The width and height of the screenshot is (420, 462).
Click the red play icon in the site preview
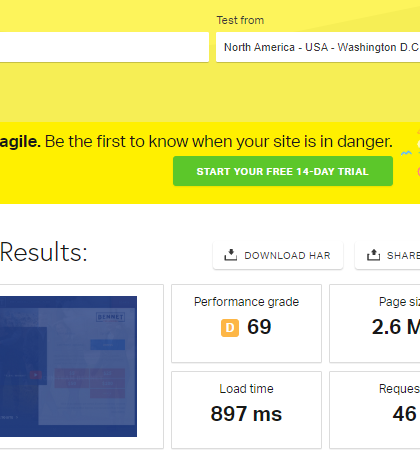click(x=35, y=375)
